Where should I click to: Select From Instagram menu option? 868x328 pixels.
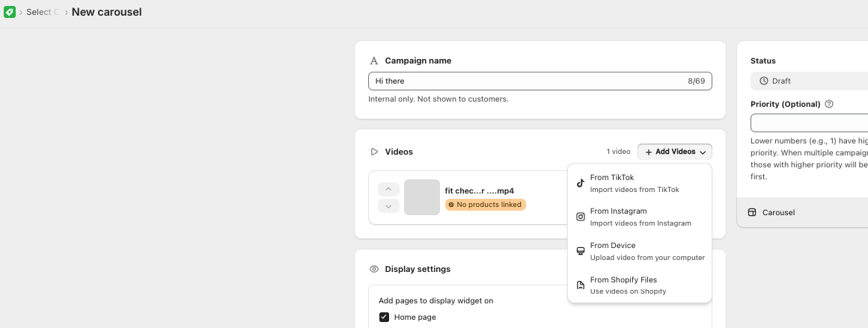(639, 217)
